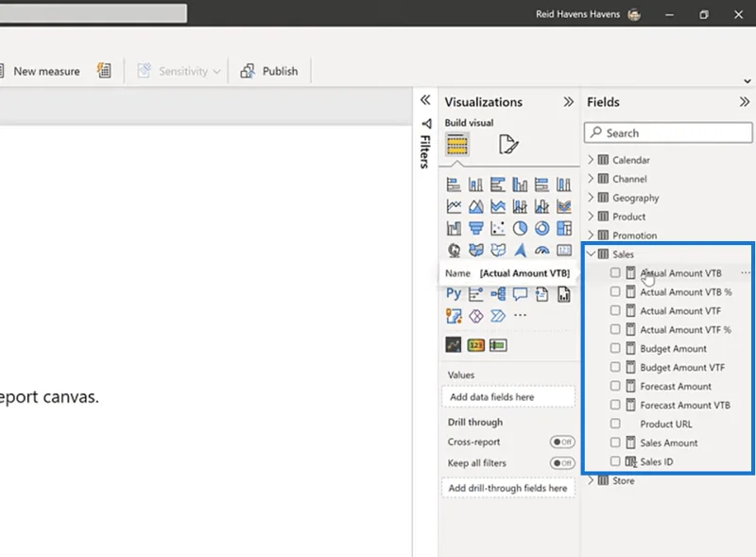Select the treemap visual
Viewport: 756px width, 557px height.
[564, 228]
